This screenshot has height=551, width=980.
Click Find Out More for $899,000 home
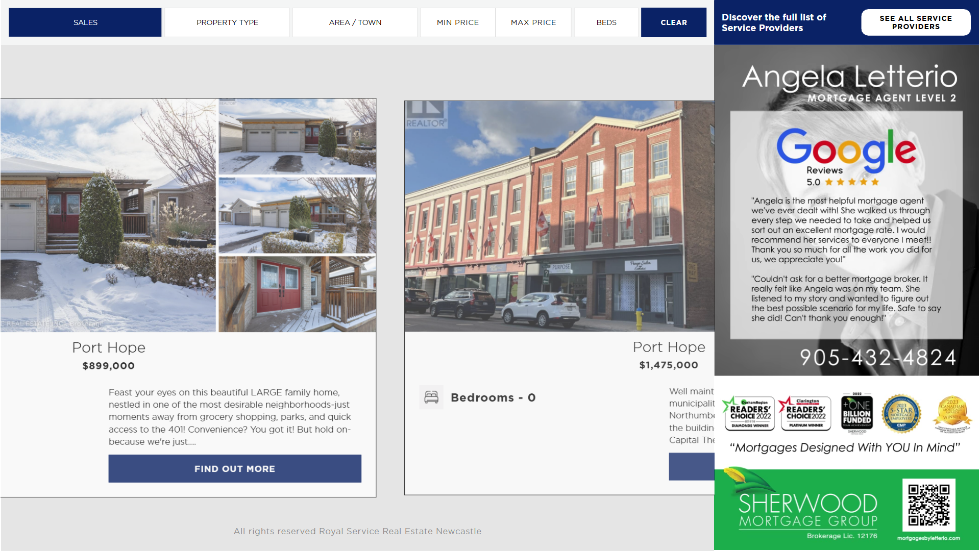235,468
